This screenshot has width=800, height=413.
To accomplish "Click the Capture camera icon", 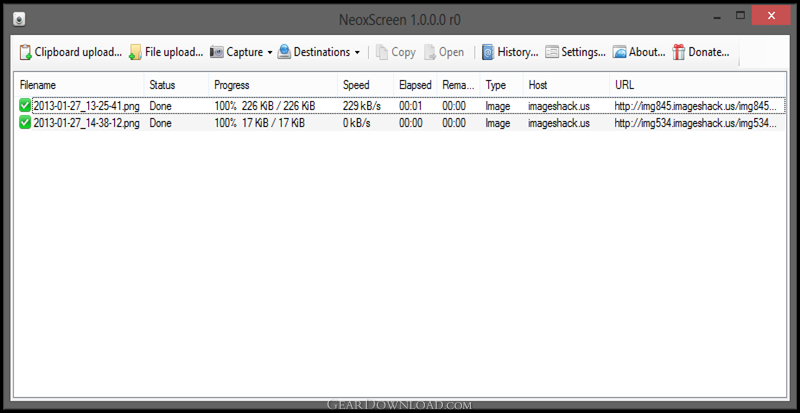I will pos(217,52).
